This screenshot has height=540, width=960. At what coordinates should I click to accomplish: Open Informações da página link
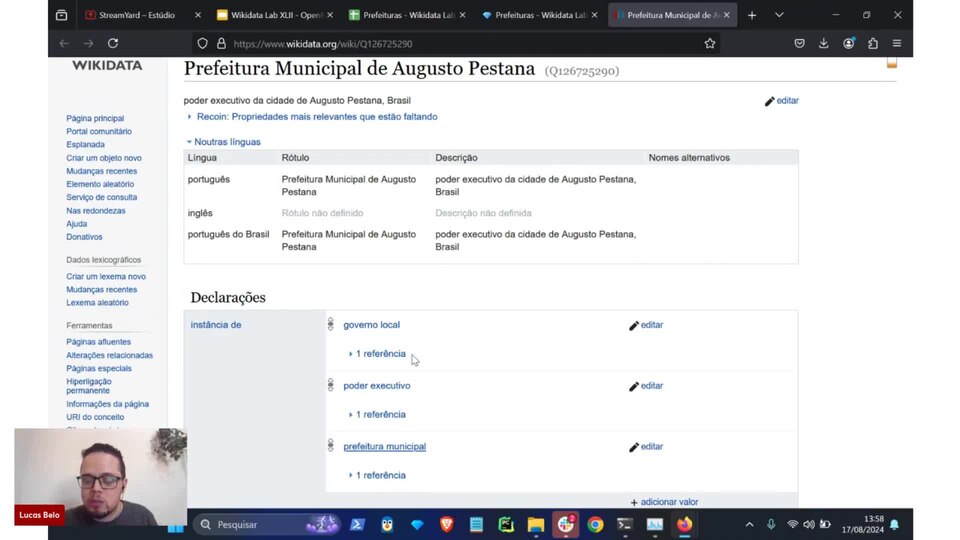pos(107,404)
